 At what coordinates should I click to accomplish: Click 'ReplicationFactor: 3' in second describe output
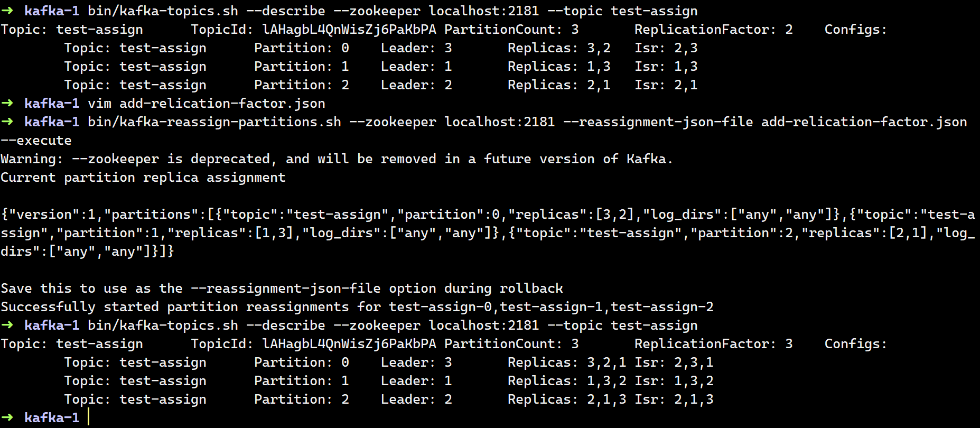coord(714,344)
